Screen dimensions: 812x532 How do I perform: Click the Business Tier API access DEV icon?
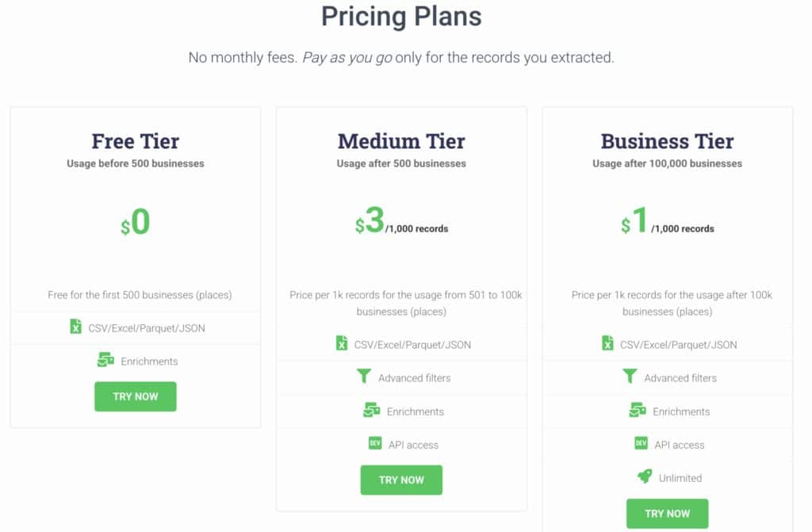(x=641, y=444)
